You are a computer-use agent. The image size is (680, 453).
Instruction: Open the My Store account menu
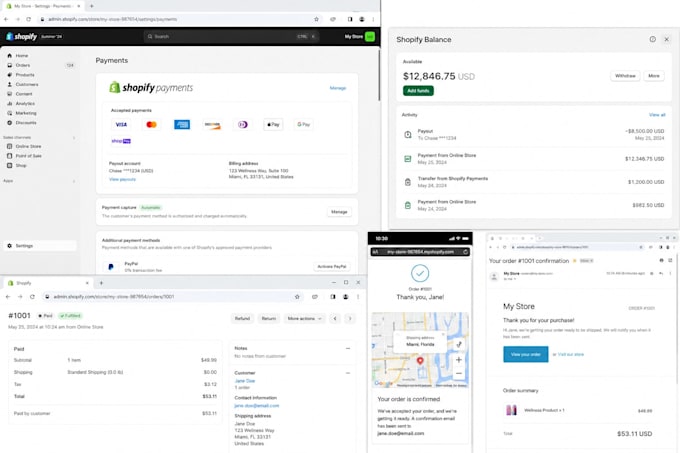(x=360, y=36)
